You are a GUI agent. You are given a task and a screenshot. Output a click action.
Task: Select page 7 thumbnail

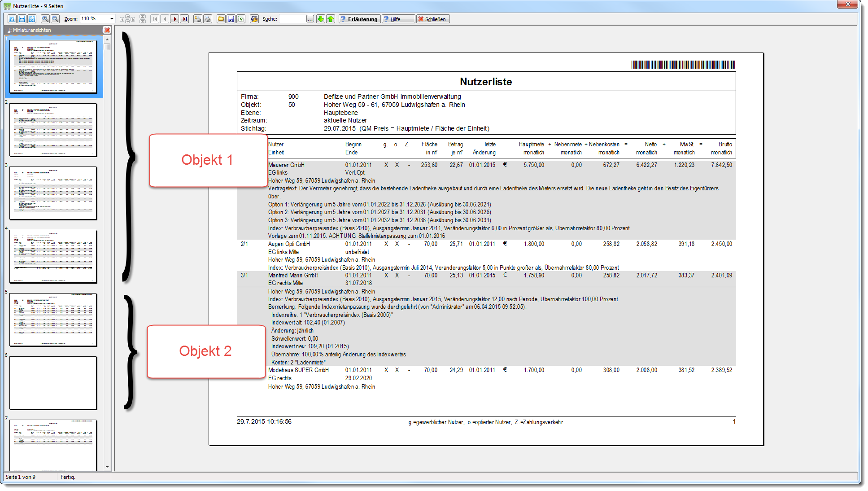point(53,445)
